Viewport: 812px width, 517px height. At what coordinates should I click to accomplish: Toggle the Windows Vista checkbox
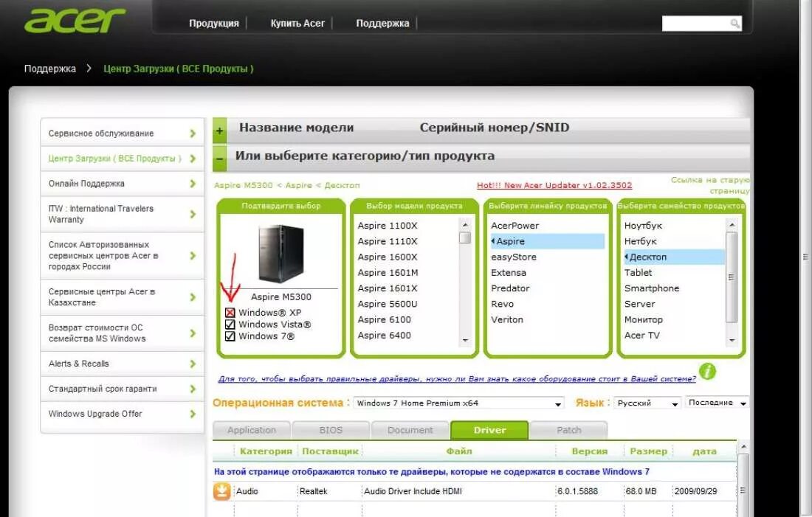coord(230,325)
